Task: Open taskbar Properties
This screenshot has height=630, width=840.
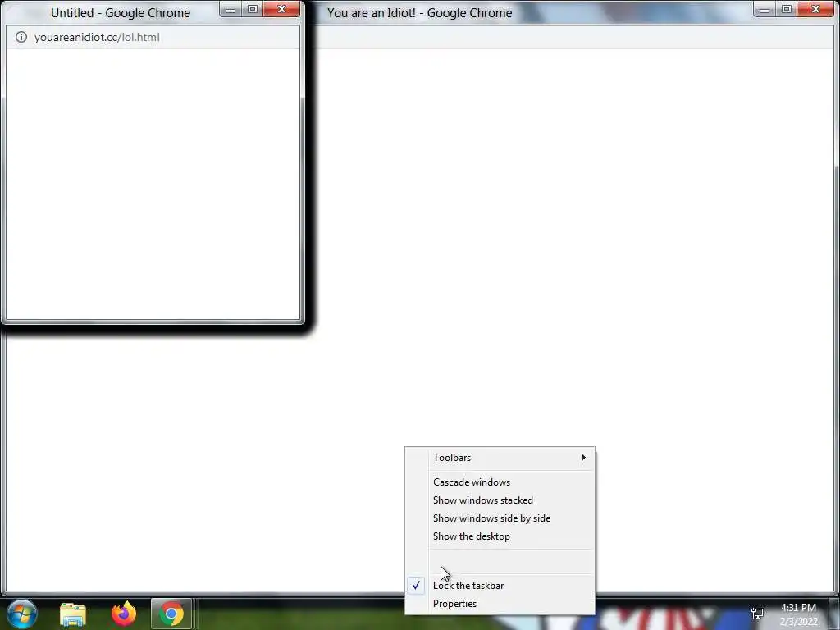Action: tap(500, 604)
